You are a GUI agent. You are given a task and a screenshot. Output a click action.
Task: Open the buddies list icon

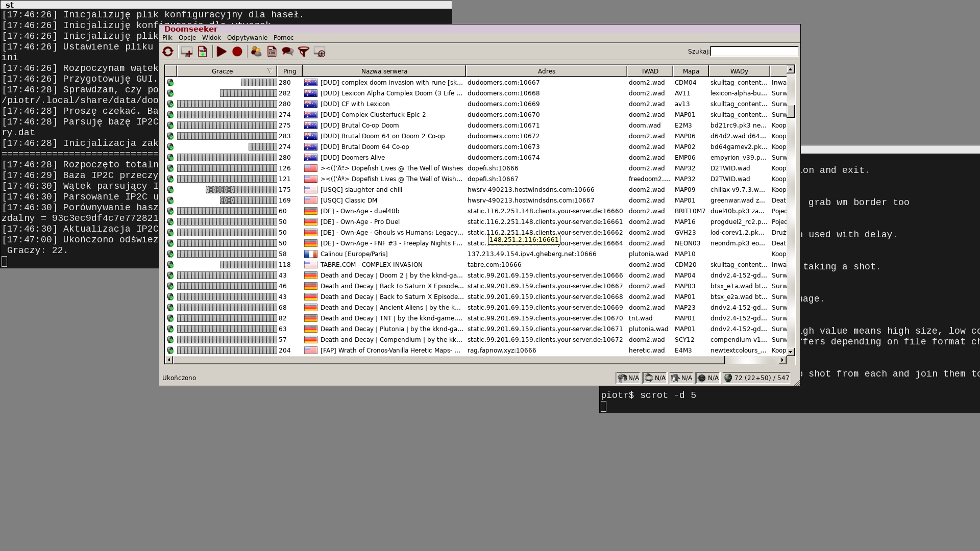point(256,52)
